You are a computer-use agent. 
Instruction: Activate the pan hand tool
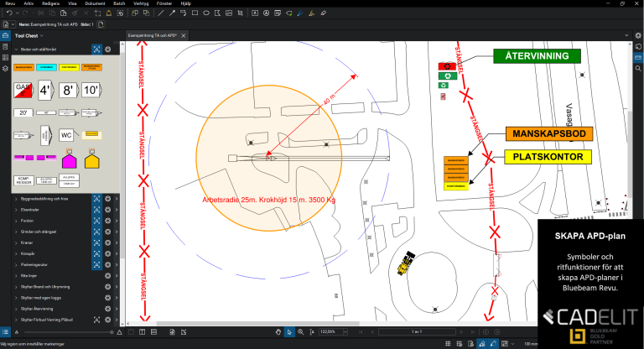click(x=278, y=333)
